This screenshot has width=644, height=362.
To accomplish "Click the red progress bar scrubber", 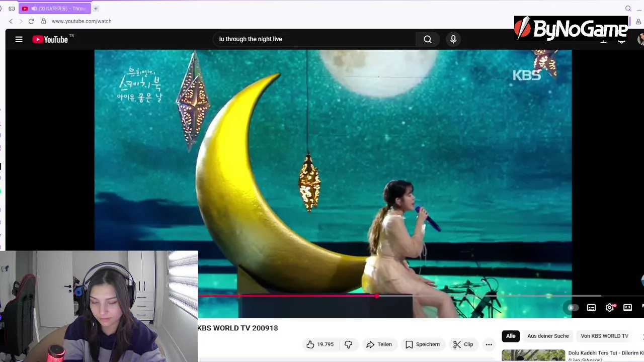I will (x=377, y=296).
